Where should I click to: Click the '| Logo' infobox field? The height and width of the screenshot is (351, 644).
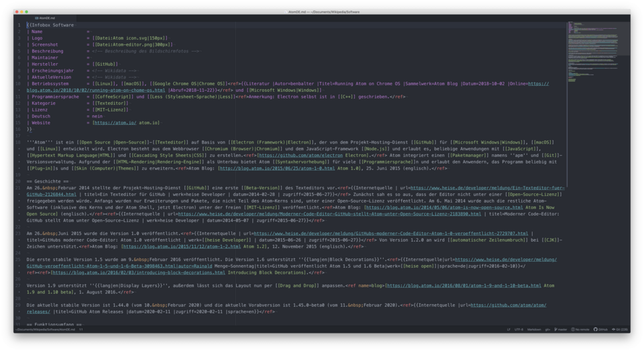35,38
